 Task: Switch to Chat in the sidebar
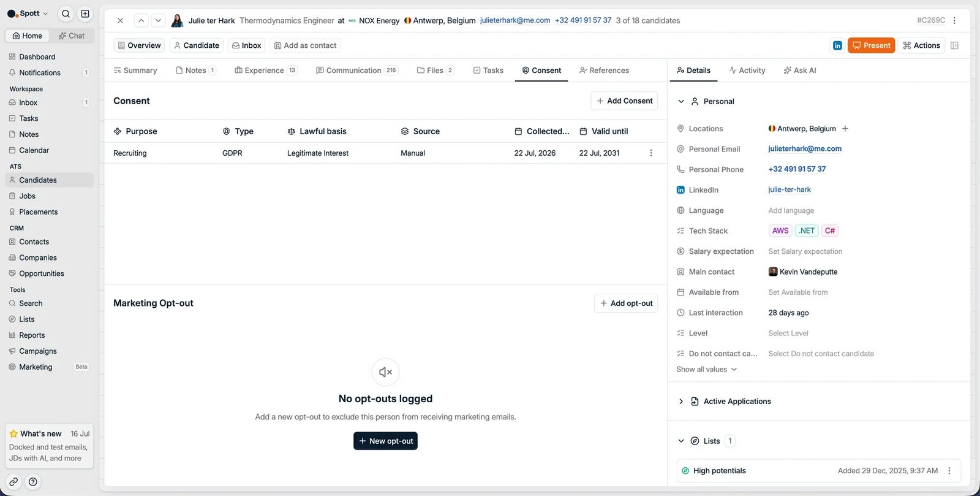click(72, 36)
